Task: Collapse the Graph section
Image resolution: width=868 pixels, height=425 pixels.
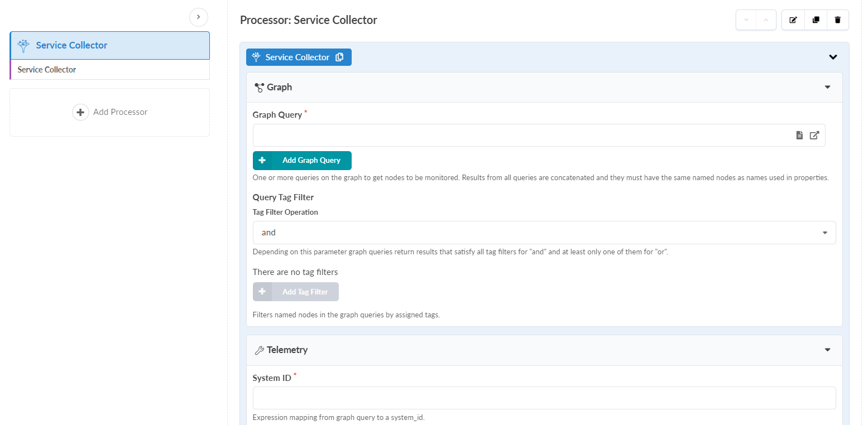Action: click(827, 87)
